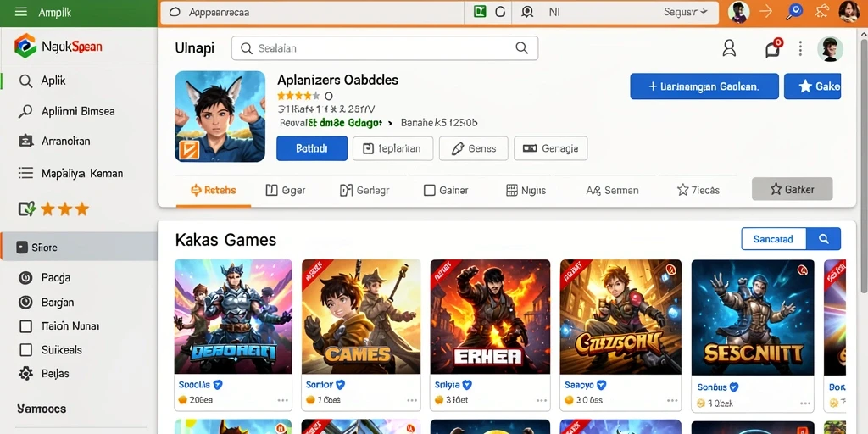The image size is (868, 434).
Task: Click the Aplanizers Oabdcles app icon
Action: 220,116
